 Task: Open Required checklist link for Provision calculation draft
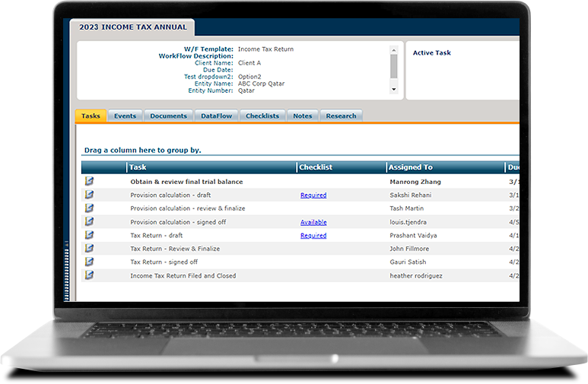(313, 195)
